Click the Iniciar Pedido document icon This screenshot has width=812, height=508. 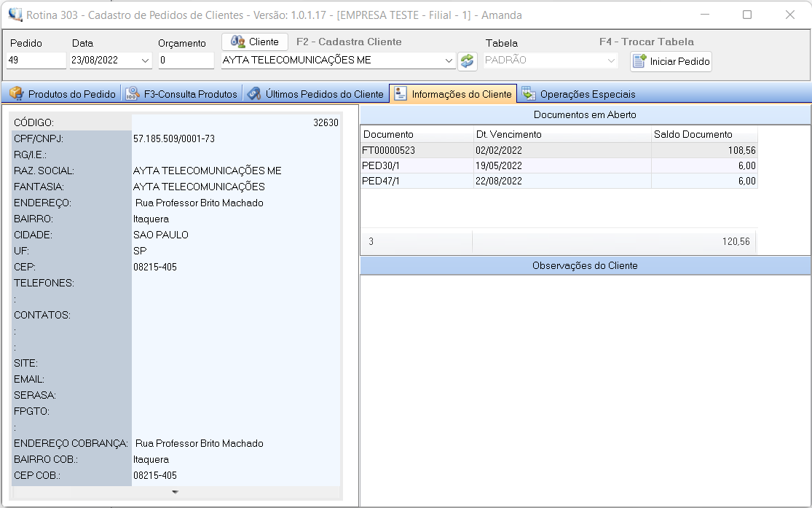(x=639, y=61)
